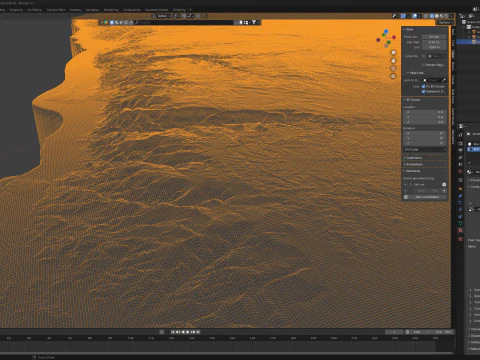The width and height of the screenshot is (480, 360).
Task: Open the Global transform orientation dropdown
Action: click(x=162, y=16)
